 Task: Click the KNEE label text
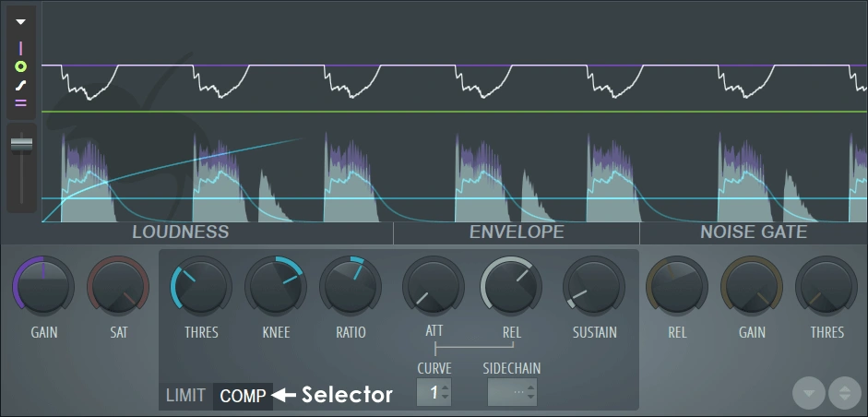tap(276, 332)
